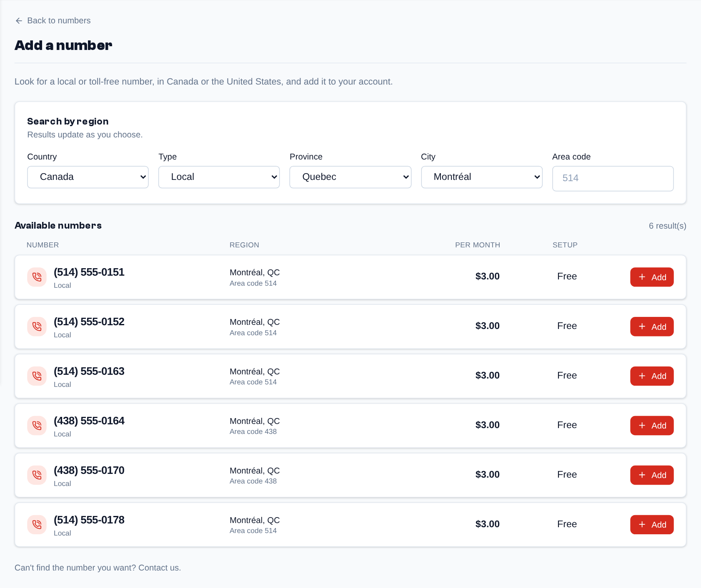
Task: Add the number (514) 555-0178
Action: click(652, 525)
